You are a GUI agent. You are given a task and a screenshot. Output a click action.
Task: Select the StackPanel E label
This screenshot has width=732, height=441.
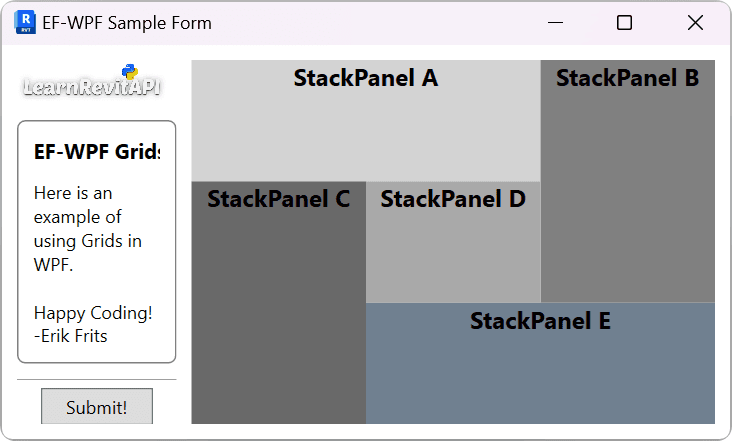[540, 321]
